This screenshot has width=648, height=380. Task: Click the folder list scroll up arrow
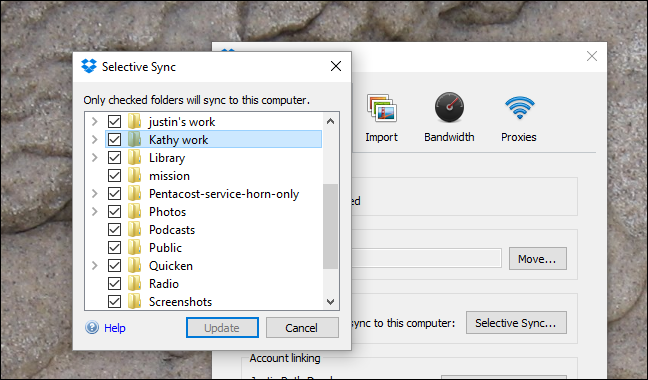pyautogui.click(x=330, y=121)
